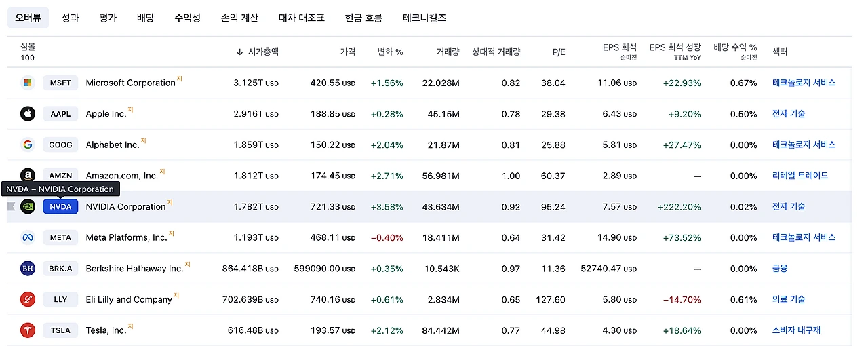
Task: Switch to the 성과 tab
Action: coord(70,18)
